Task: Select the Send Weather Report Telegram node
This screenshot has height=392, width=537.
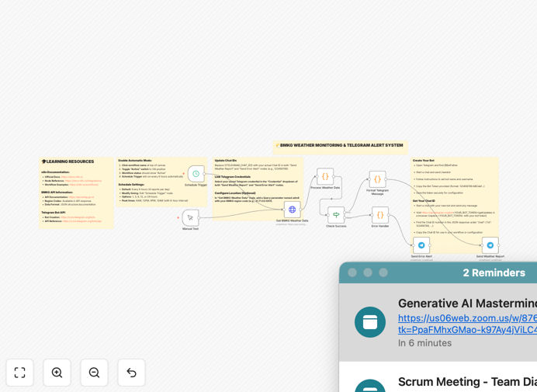Action: click(x=490, y=245)
